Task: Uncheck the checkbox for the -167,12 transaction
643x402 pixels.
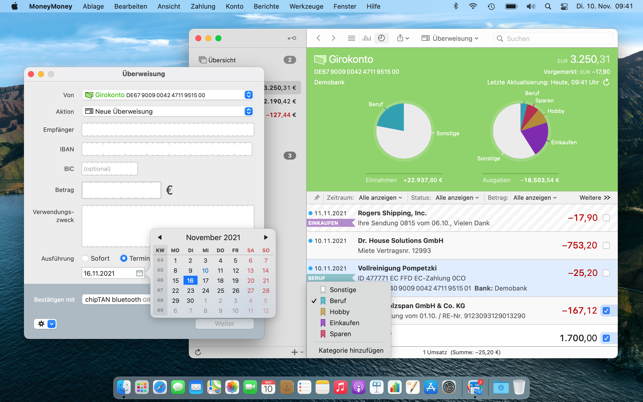Action: coord(606,311)
